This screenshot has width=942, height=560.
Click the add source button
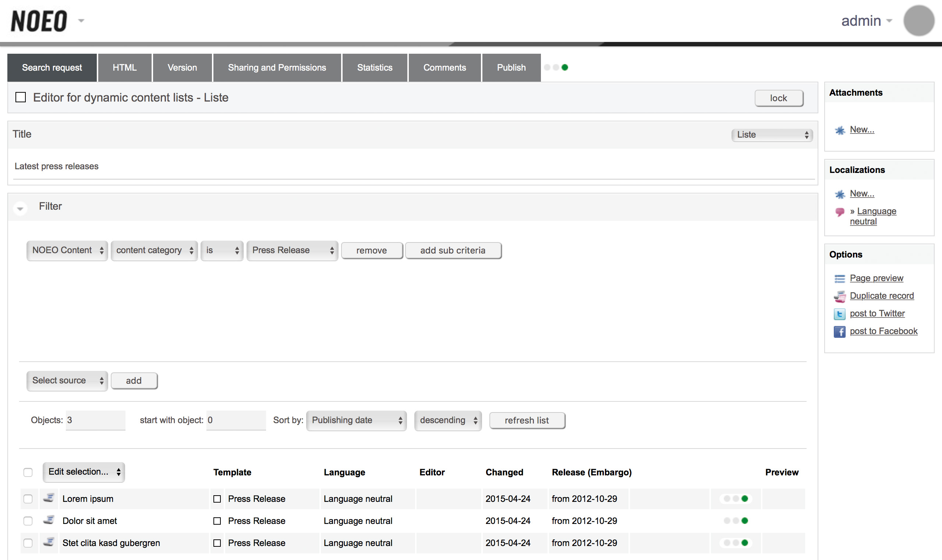coord(134,381)
